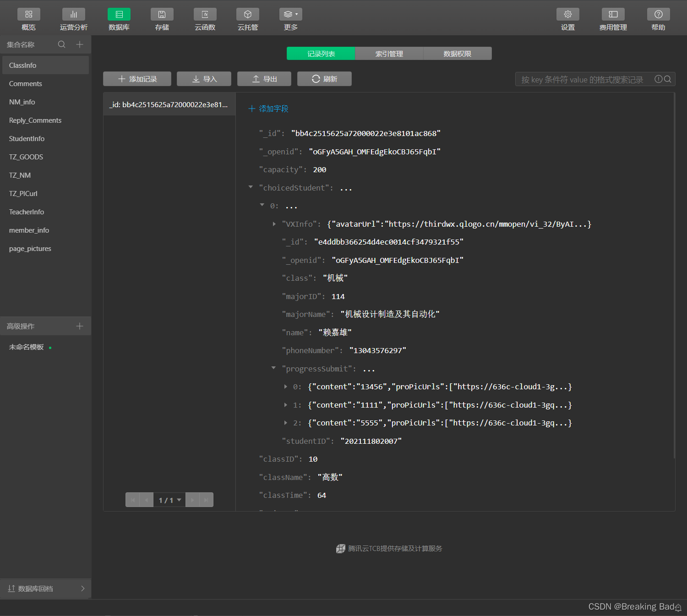Click the 导出 export button
The width and height of the screenshot is (687, 616).
click(264, 79)
